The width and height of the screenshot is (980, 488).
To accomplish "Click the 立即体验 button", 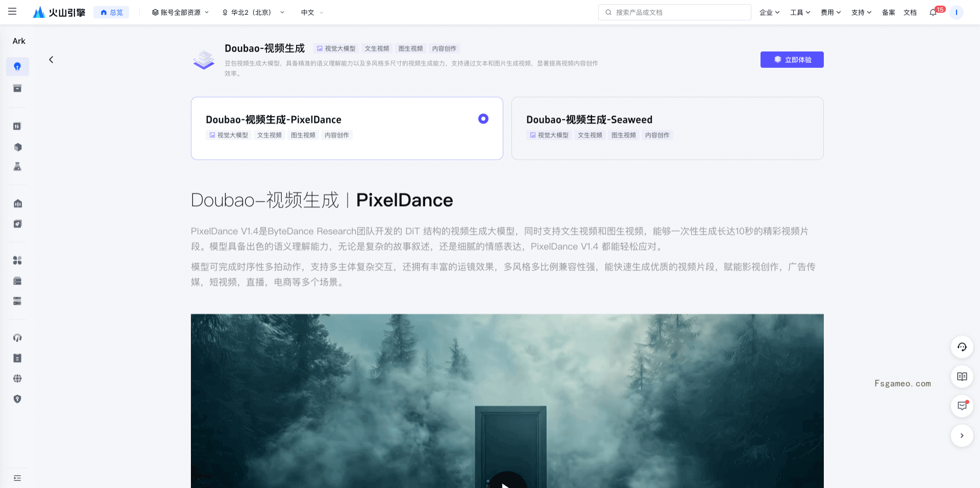I will tap(792, 60).
